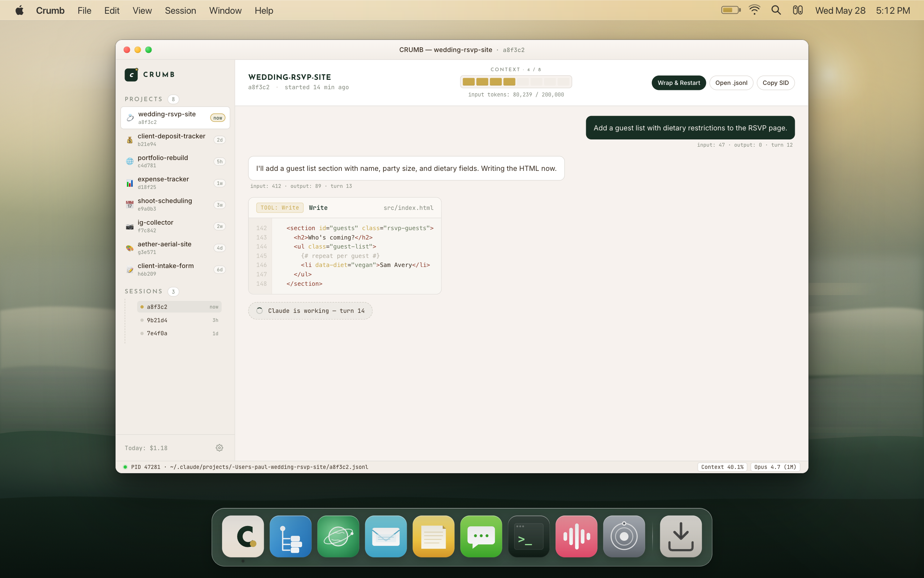
Task: Open settings via the gear icon
Action: coord(219,448)
